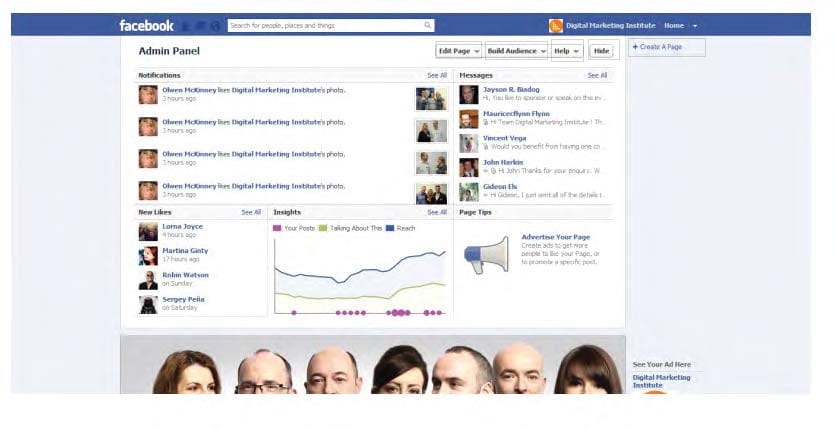Go to Home in the top bar
Image resolution: width=836 pixels, height=430 pixels.
(674, 26)
